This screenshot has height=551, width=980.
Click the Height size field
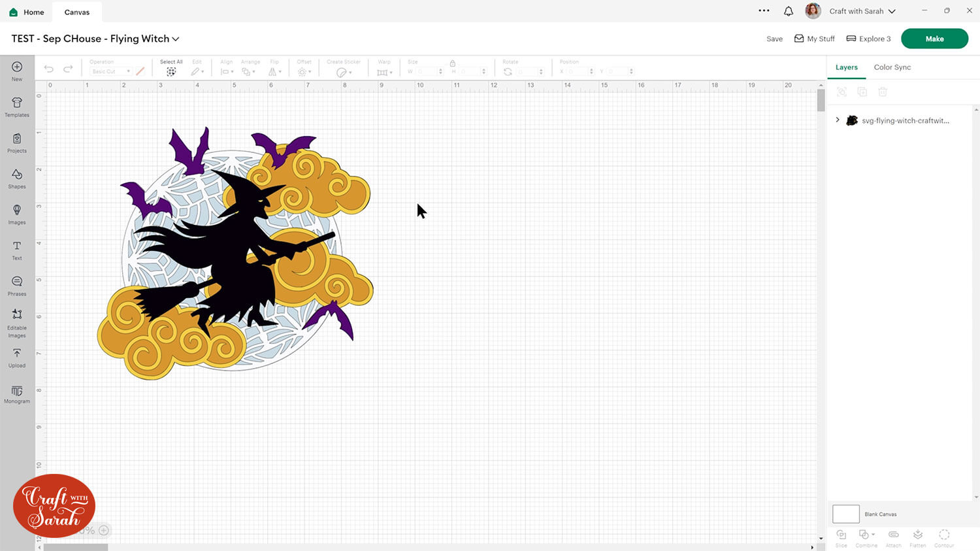(472, 71)
